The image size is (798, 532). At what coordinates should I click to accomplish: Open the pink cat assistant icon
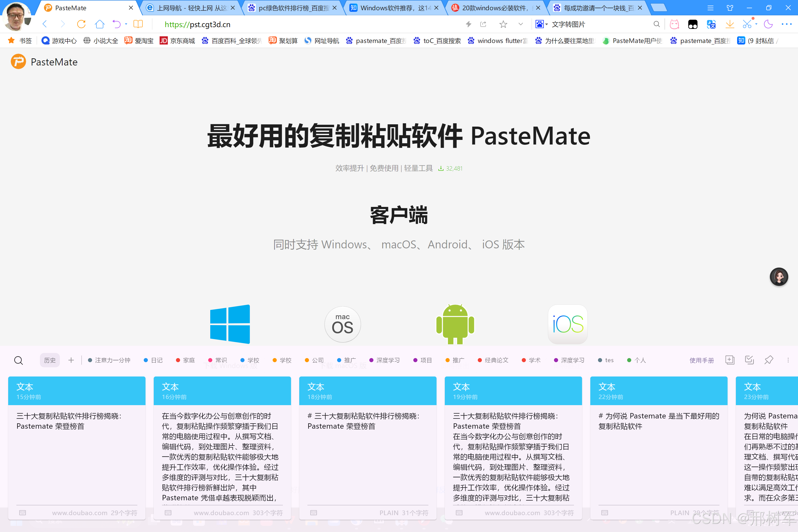coord(674,24)
